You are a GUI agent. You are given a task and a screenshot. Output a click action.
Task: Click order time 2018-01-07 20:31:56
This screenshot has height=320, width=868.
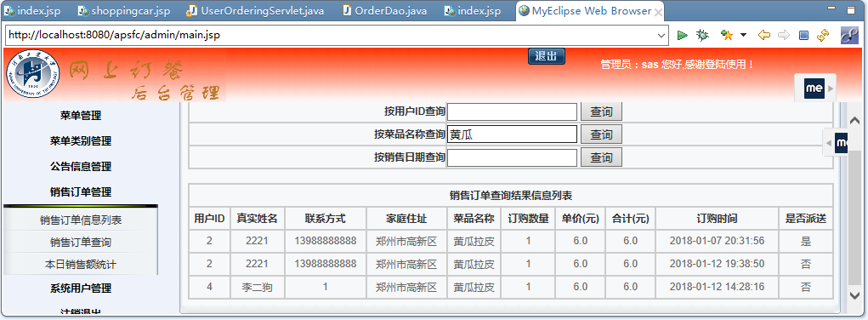tap(717, 241)
